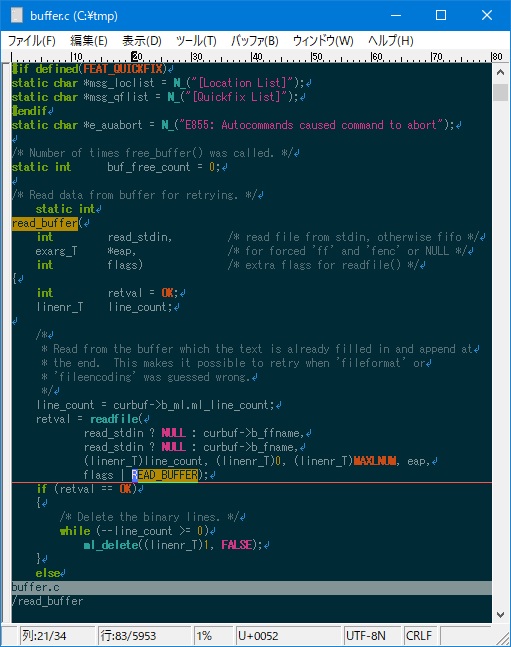Click the scrollbar up arrow
Viewport: 511px width, 647px height.
coord(501,73)
